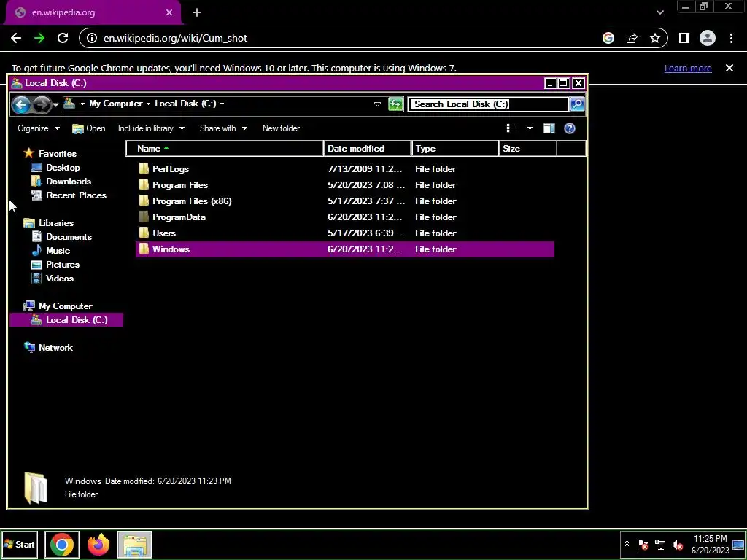
Task: Reload the Wikipedia page
Action: 63,38
